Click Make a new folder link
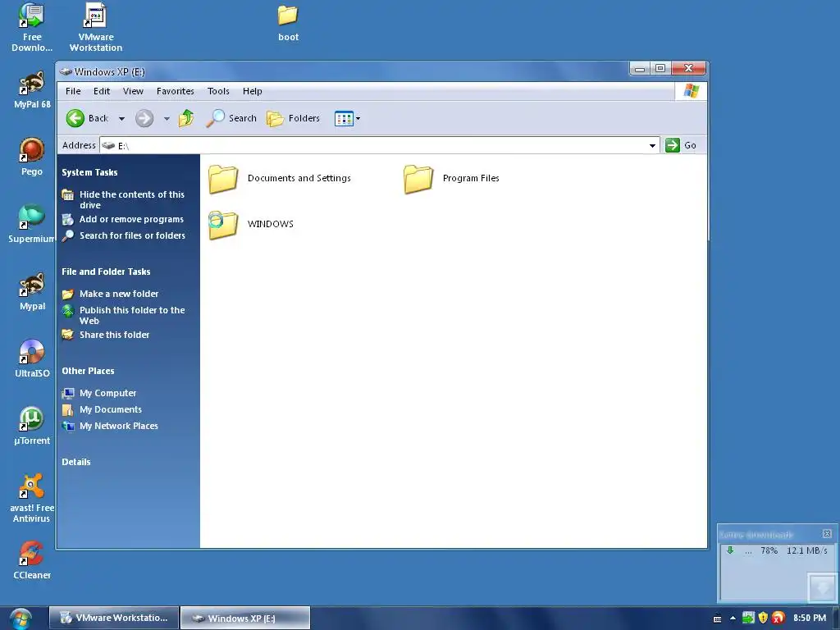 click(119, 294)
